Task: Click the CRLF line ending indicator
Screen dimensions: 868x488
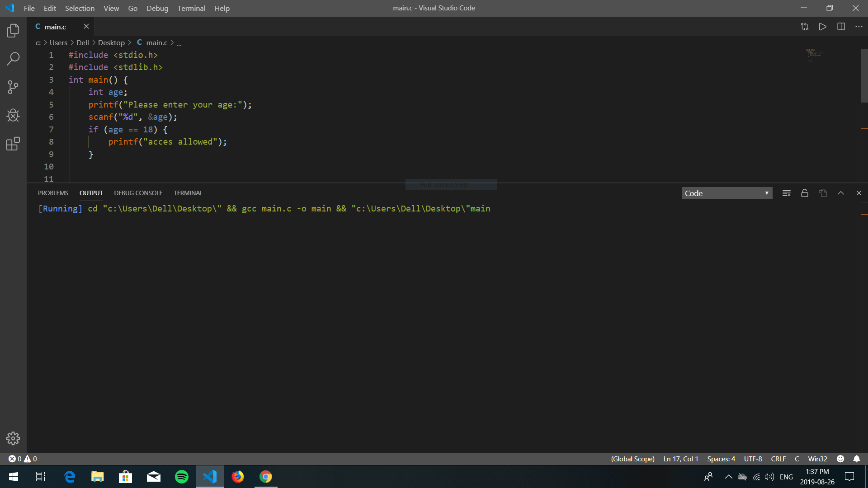Action: (778, 459)
